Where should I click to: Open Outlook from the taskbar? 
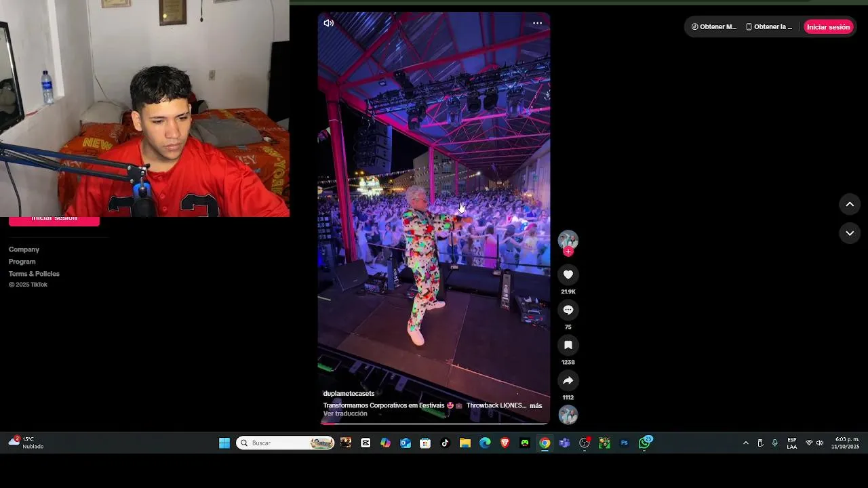click(x=406, y=443)
